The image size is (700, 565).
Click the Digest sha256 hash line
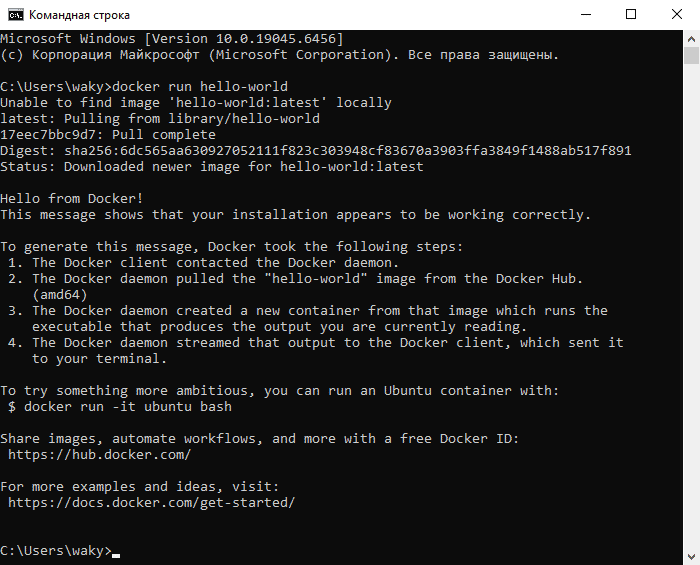click(x=315, y=151)
